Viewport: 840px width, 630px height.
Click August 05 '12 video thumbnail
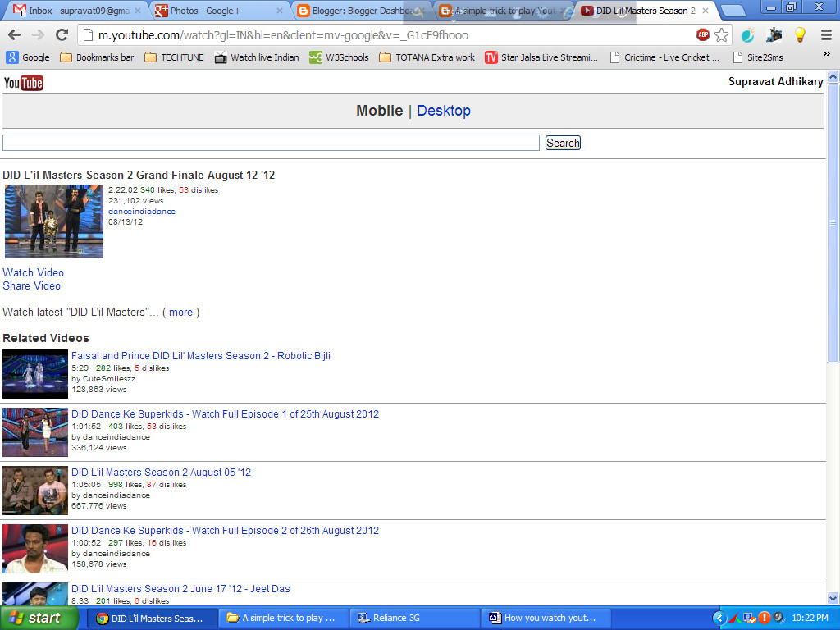click(35, 491)
